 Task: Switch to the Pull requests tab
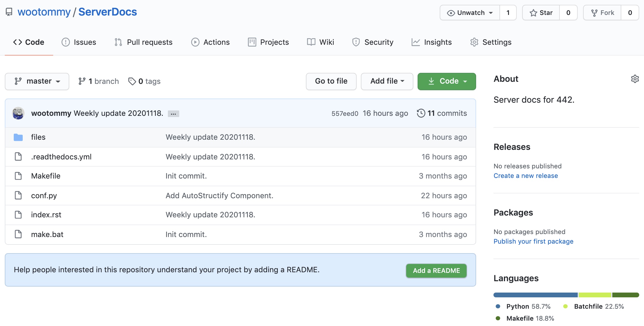pos(143,42)
